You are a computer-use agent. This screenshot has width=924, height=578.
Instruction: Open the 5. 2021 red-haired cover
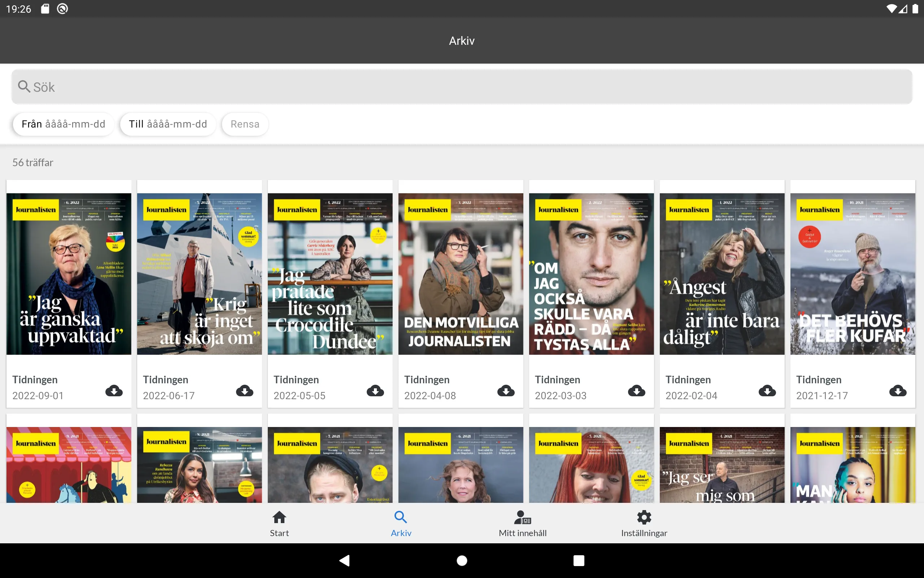tap(591, 465)
